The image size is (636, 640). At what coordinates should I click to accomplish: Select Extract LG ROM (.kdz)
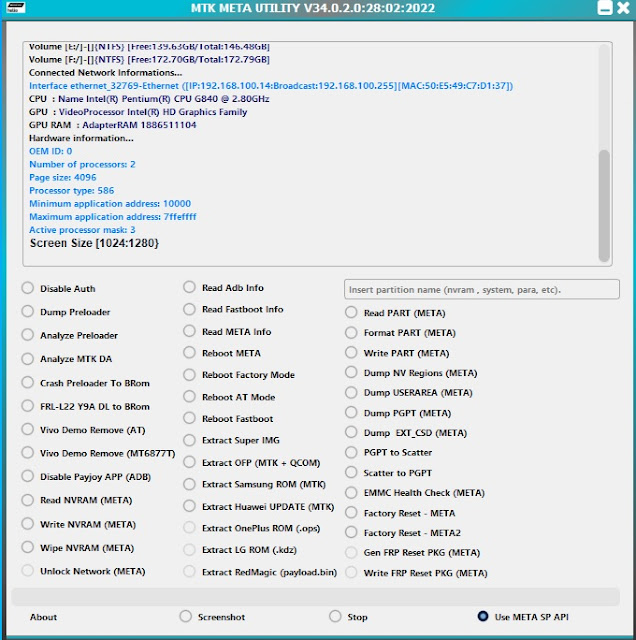point(189,550)
